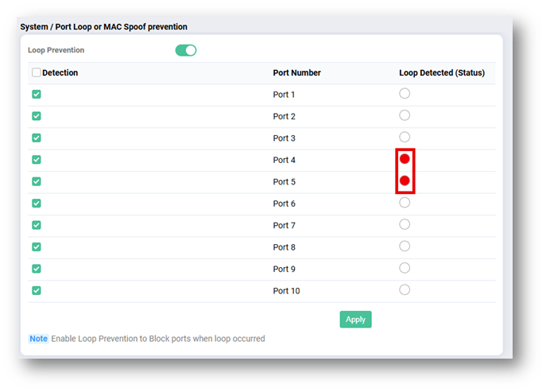The height and width of the screenshot is (392, 546).
Task: Click loop status circle for Port 1
Action: click(x=405, y=94)
